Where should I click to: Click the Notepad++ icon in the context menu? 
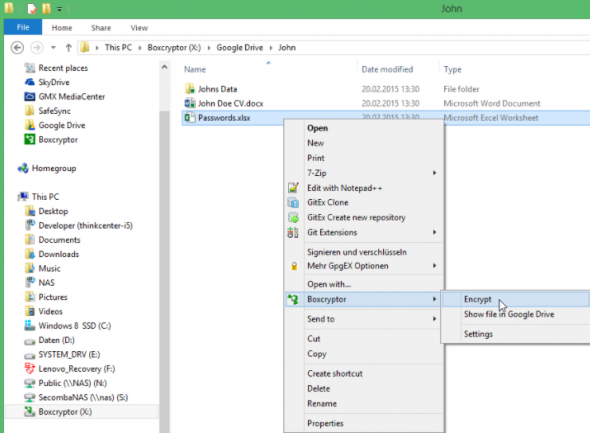pyautogui.click(x=293, y=188)
